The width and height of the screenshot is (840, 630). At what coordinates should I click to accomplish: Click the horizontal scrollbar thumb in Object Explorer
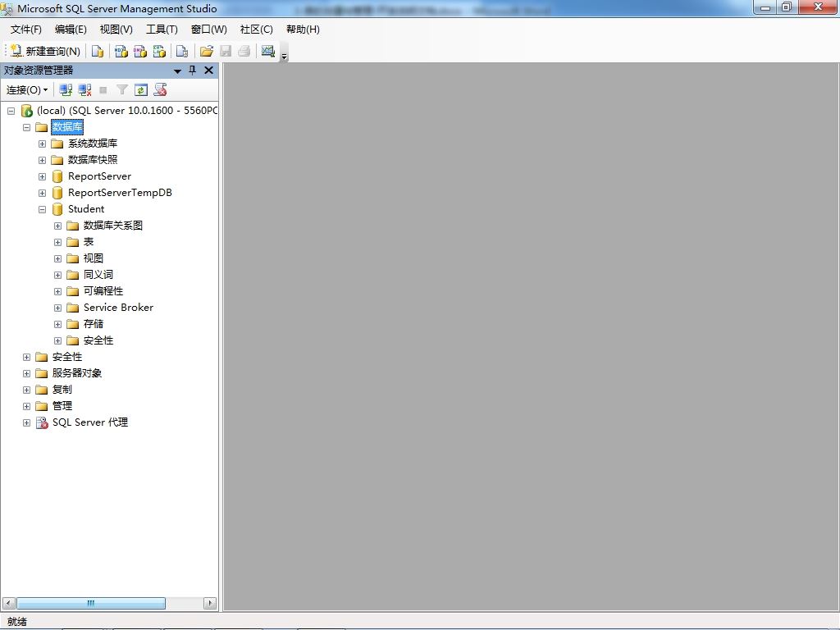pyautogui.click(x=91, y=603)
